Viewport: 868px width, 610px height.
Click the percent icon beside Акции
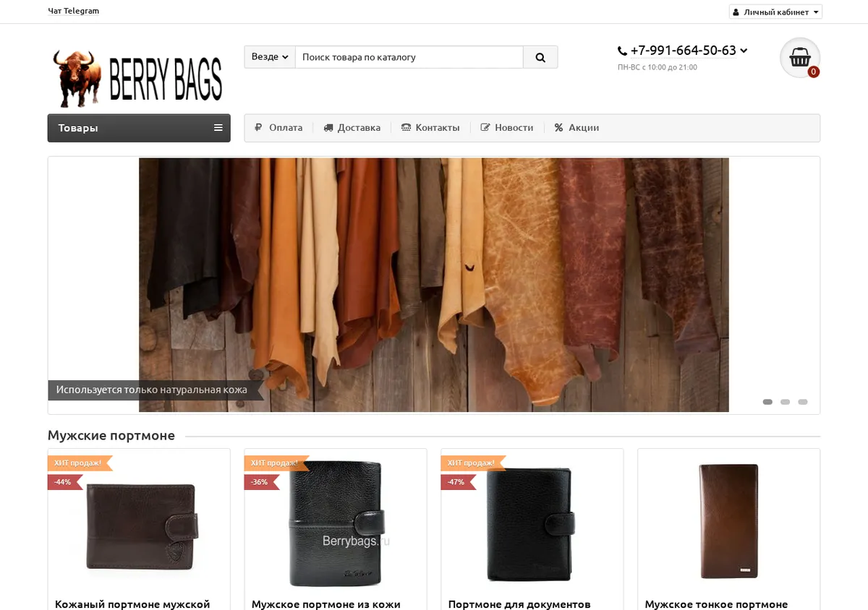click(x=558, y=128)
